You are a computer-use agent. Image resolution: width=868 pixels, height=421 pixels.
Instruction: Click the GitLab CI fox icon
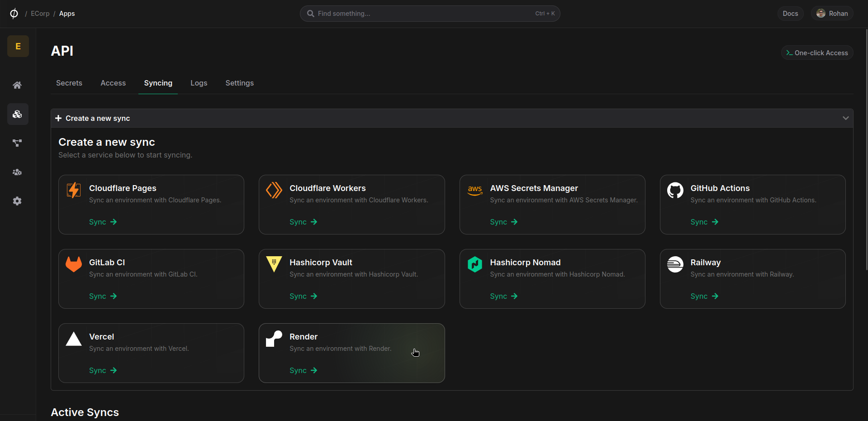pyautogui.click(x=74, y=264)
